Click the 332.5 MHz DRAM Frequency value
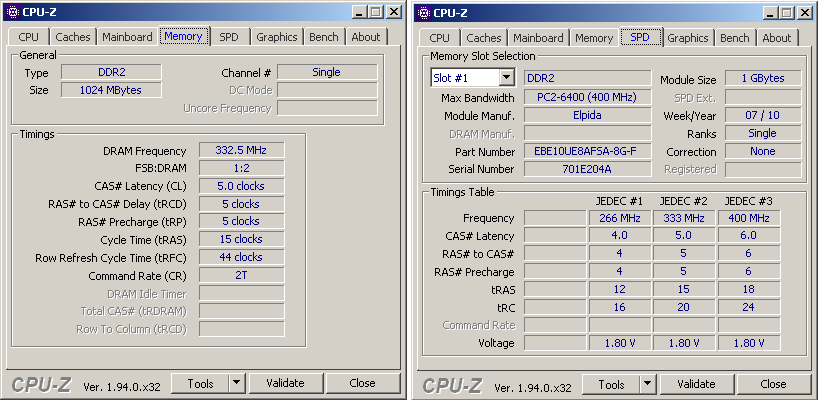819x400 pixels. coord(242,150)
